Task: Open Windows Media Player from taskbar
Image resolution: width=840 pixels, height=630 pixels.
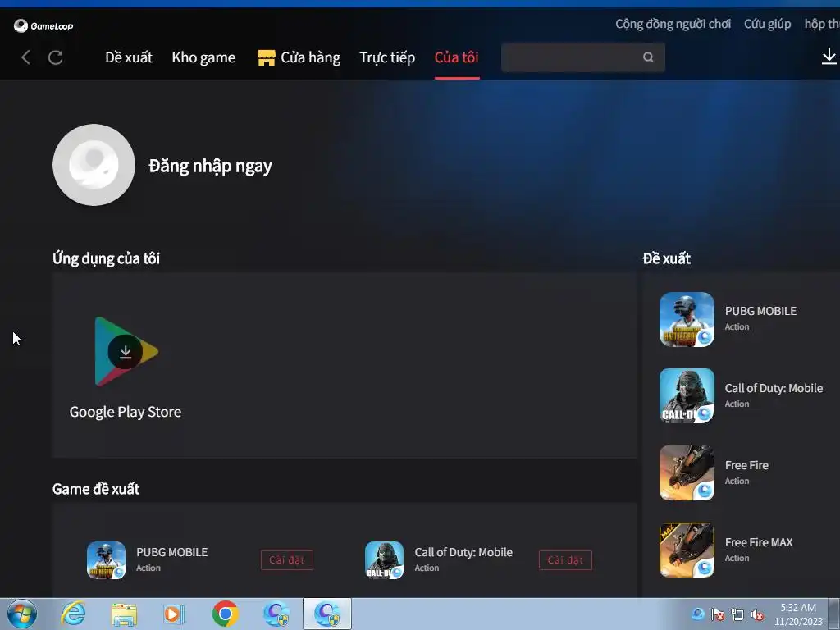Action: click(174, 614)
